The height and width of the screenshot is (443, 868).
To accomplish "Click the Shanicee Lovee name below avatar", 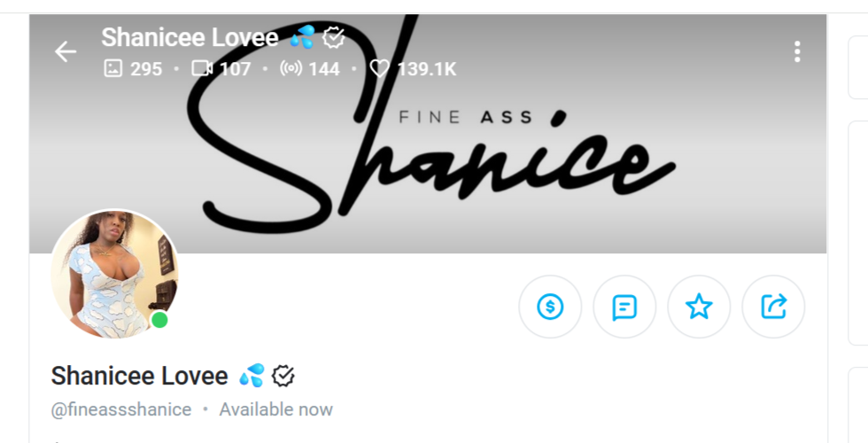I will coord(139,376).
